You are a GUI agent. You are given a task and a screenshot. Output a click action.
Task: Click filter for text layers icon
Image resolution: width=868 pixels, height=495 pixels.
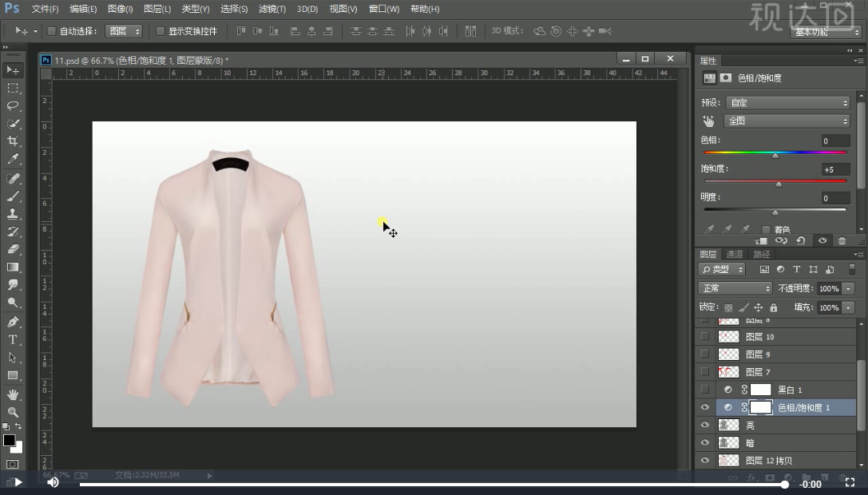coord(797,269)
